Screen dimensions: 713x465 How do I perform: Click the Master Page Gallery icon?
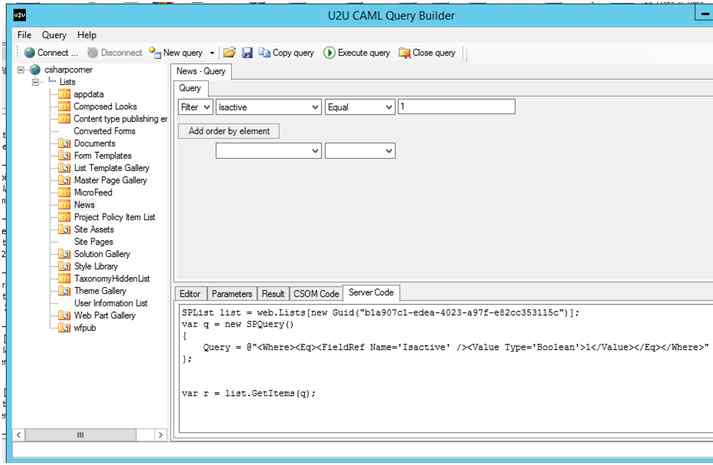coord(64,180)
